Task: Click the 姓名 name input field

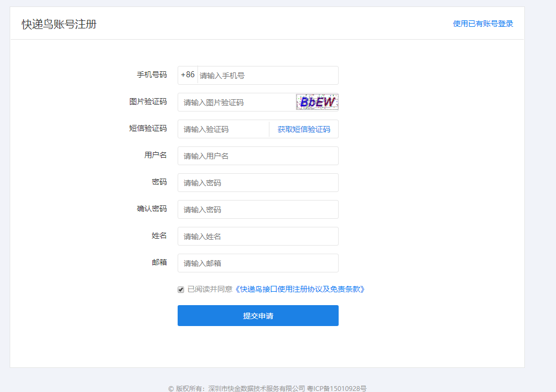Action: (258, 236)
